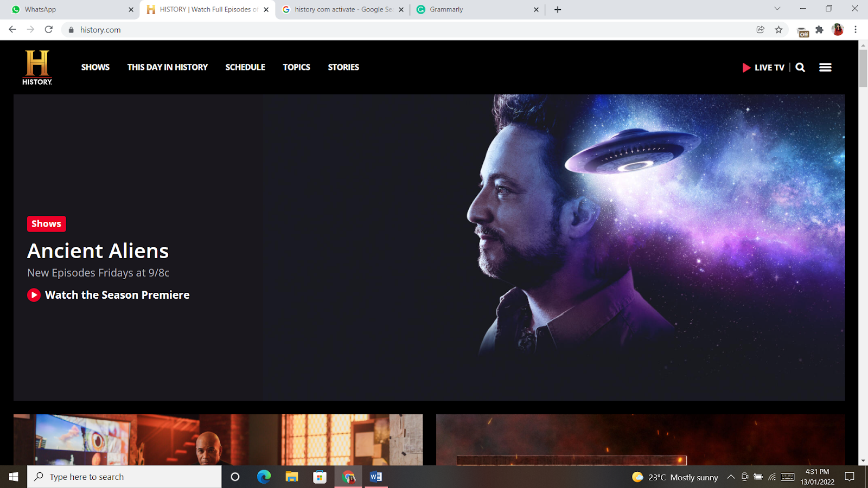868x488 pixels.
Task: Click the page vertical scrollbar thumb
Action: click(x=863, y=68)
